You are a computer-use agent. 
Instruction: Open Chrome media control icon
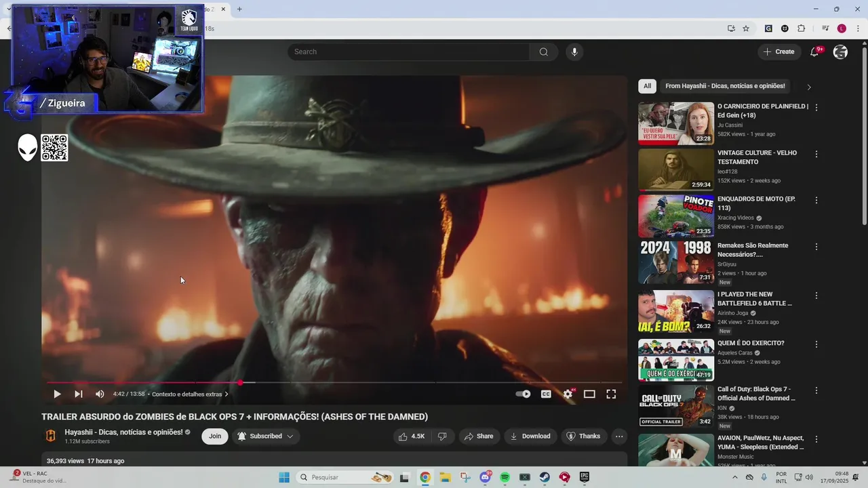[x=825, y=28]
